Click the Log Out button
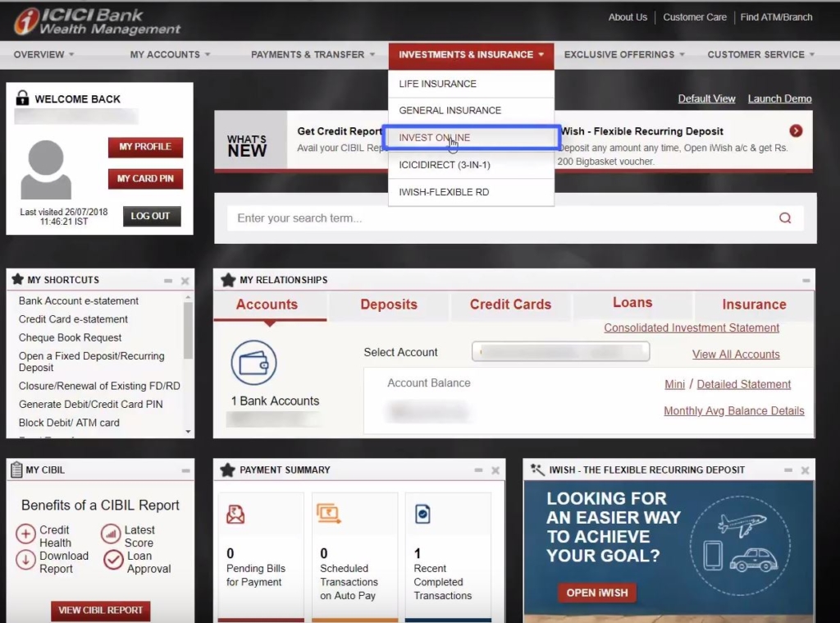Screen dimensions: 840x623 152,216
